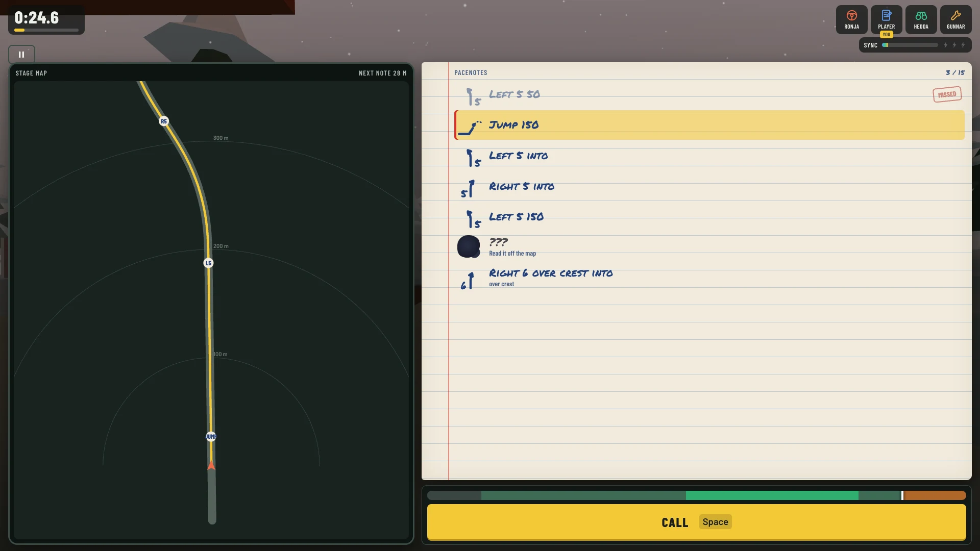Click the YOU badge under Player

click(x=886, y=35)
